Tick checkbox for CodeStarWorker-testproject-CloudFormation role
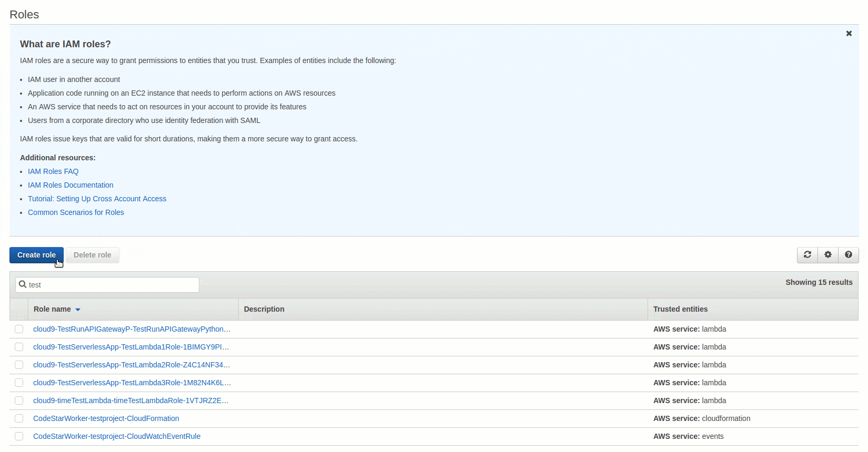The image size is (868, 452). [19, 418]
